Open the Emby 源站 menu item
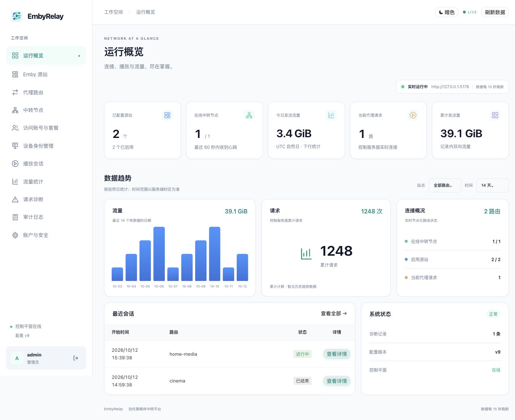515x420 pixels. 46,74
